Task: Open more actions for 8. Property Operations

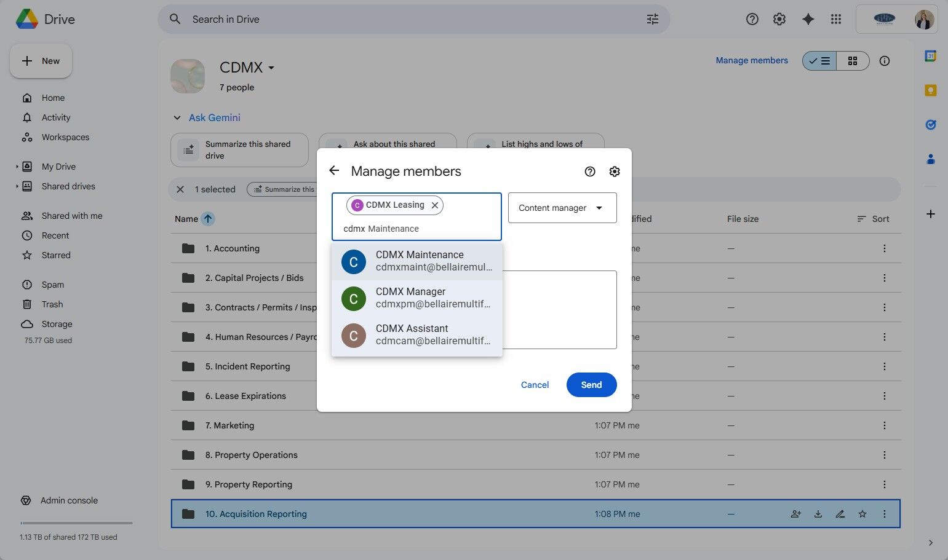Action: 885,455
